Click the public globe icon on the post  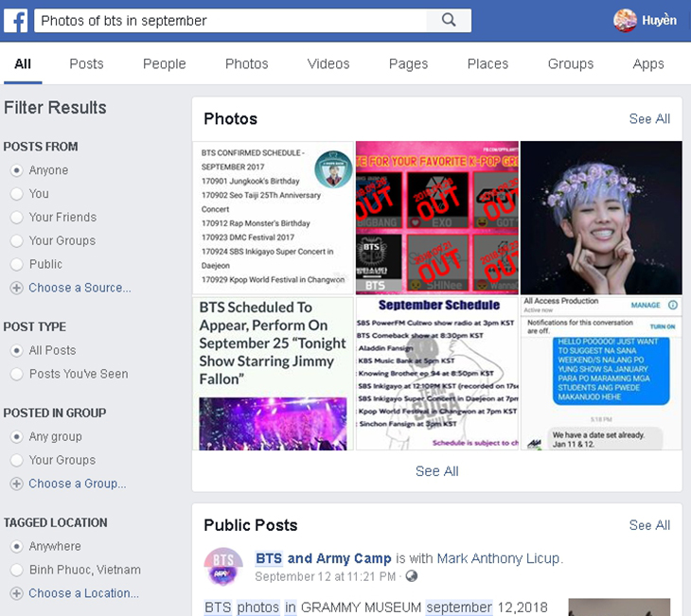[x=412, y=576]
